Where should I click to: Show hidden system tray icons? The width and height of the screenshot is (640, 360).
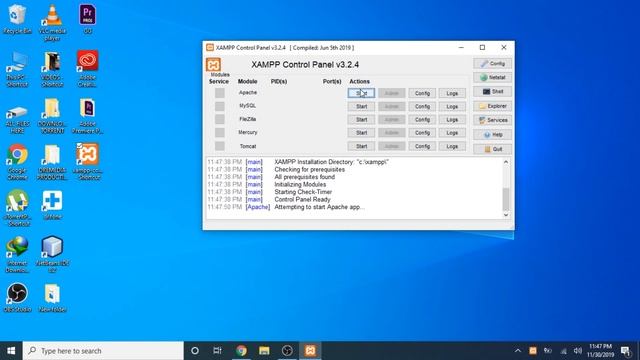click(518, 351)
